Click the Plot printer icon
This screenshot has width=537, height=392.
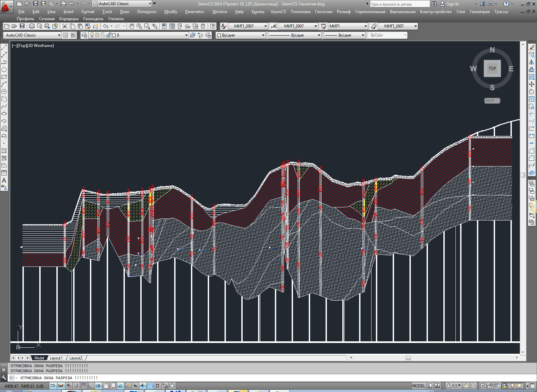tap(32, 26)
